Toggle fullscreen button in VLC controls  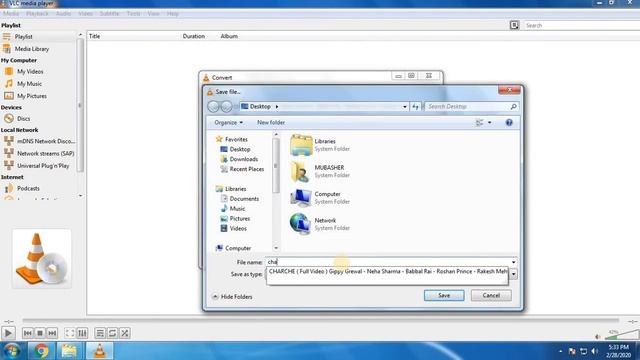70,333
